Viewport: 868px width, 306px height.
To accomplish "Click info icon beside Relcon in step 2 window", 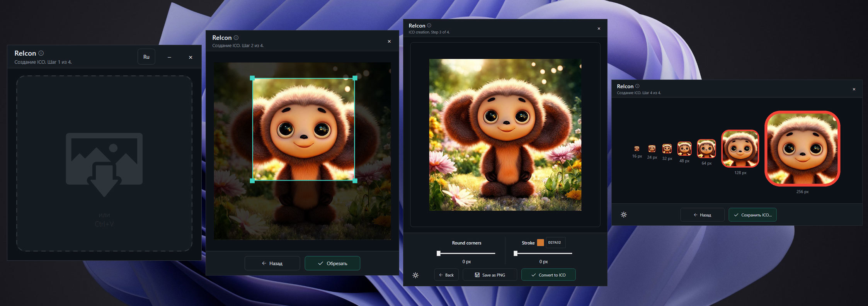I will (x=236, y=37).
